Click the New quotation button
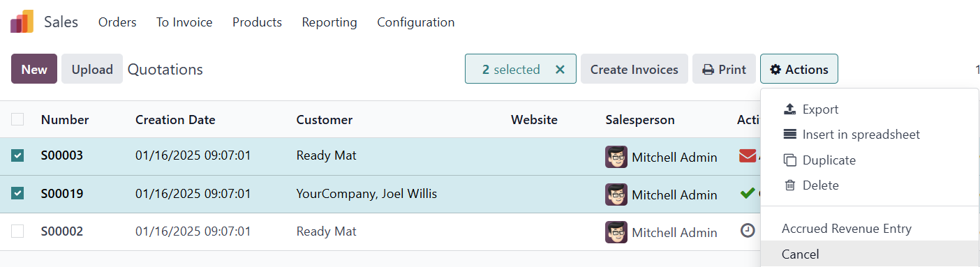This screenshot has height=267, width=980. (34, 69)
